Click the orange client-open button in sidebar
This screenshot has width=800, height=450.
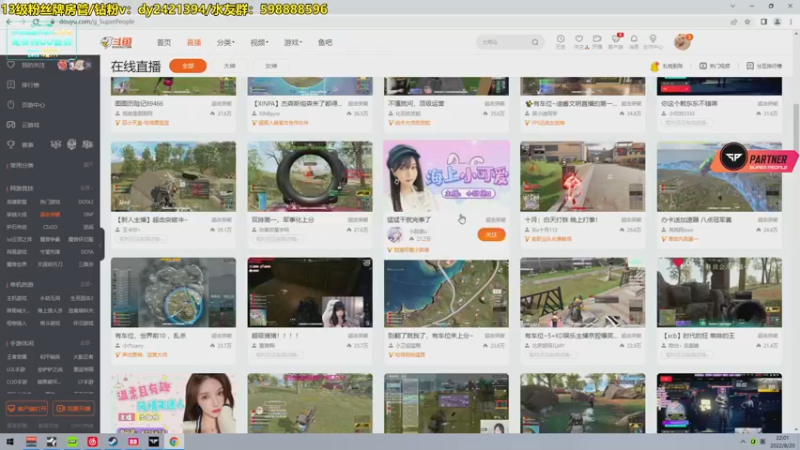pyautogui.click(x=27, y=408)
